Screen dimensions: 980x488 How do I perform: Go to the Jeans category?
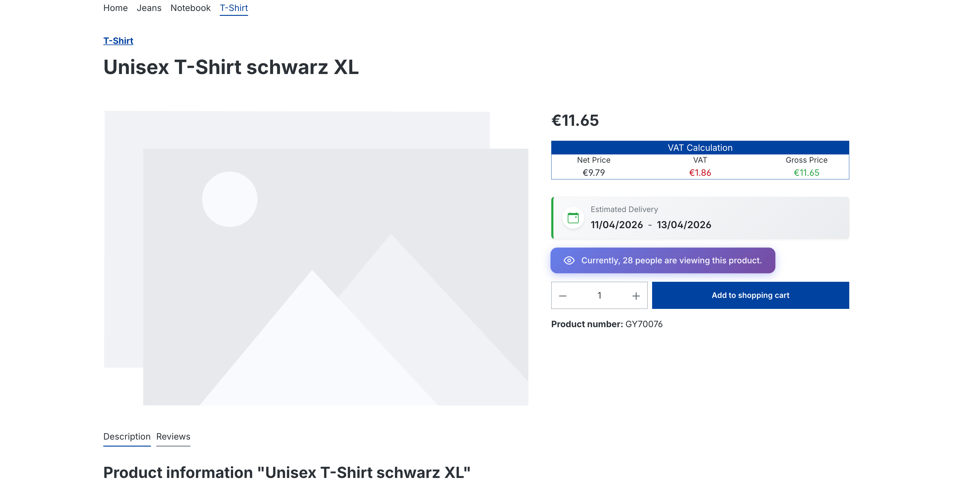pyautogui.click(x=149, y=8)
